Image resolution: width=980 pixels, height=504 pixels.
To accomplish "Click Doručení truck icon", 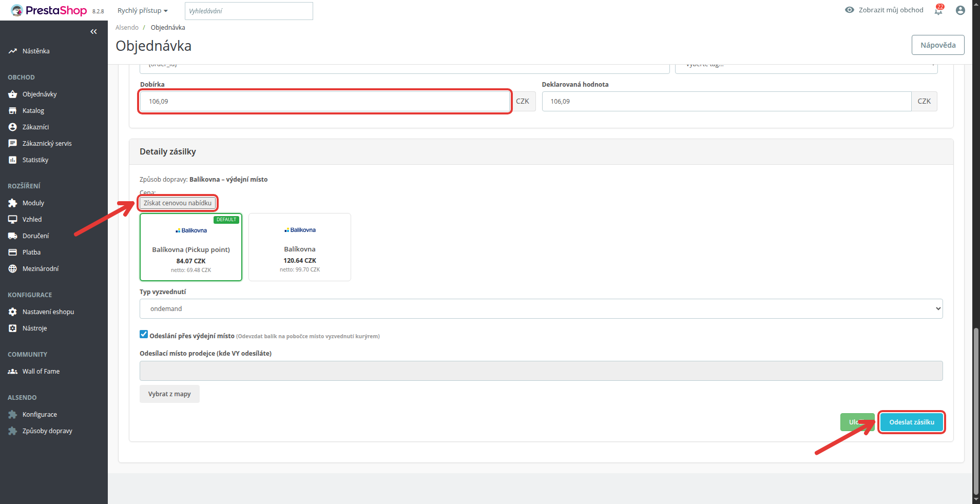I will click(x=13, y=236).
